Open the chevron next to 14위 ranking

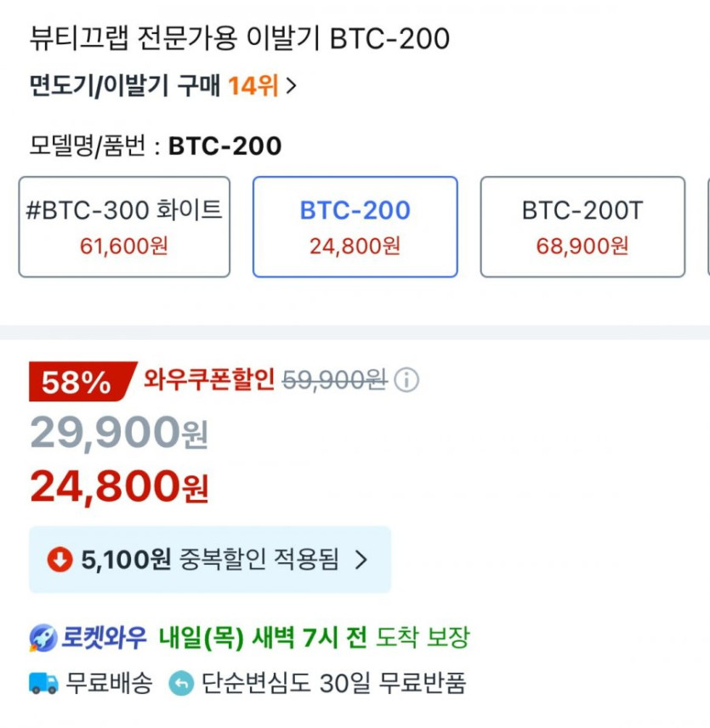pyautogui.click(x=291, y=86)
